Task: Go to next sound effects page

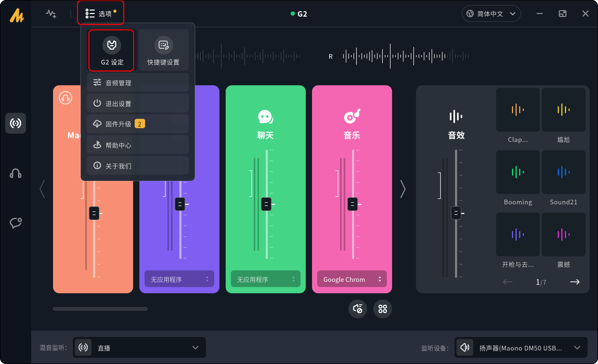Action: 575,282
